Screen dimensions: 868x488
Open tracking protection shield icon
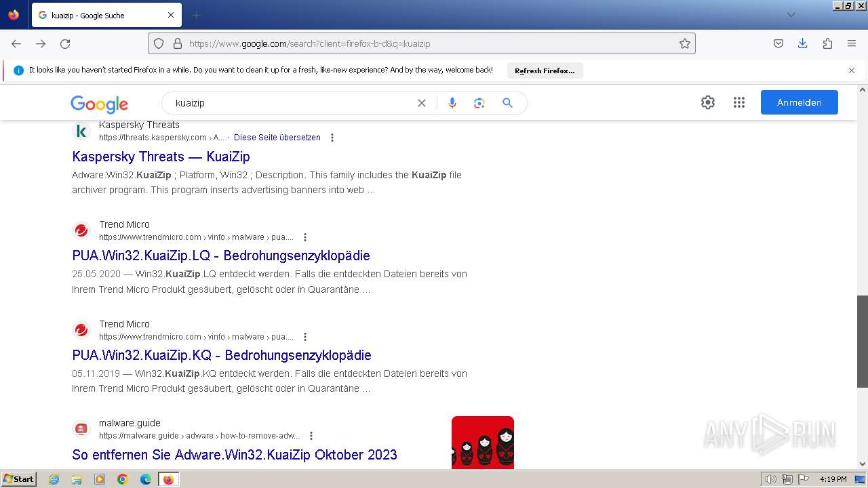(x=159, y=43)
